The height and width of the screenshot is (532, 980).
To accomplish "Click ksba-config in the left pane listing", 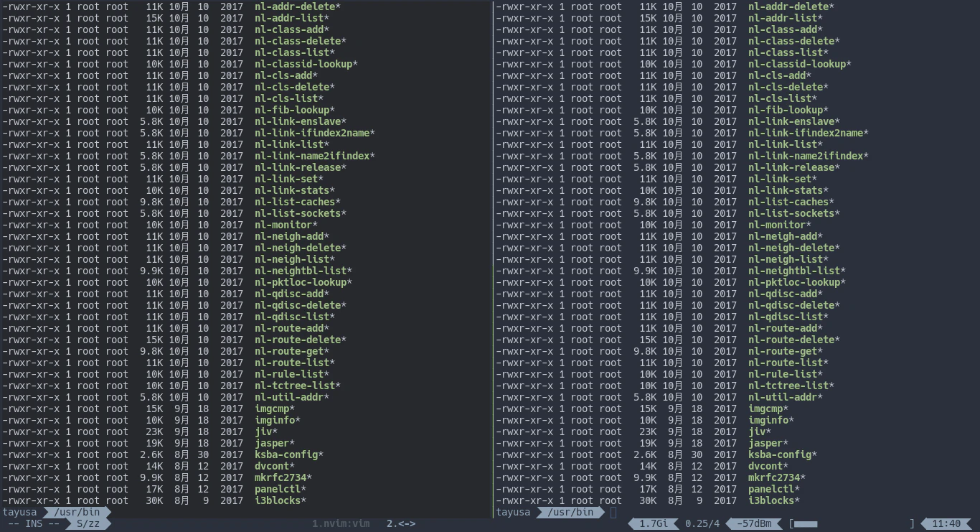I will coord(286,454).
